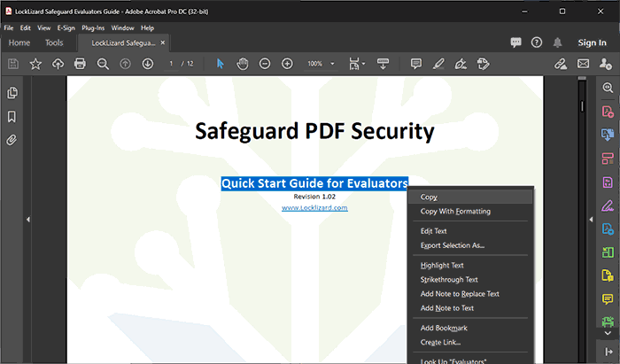The height and width of the screenshot is (364, 620).
Task: Choose Create Link... entry
Action: (470, 342)
